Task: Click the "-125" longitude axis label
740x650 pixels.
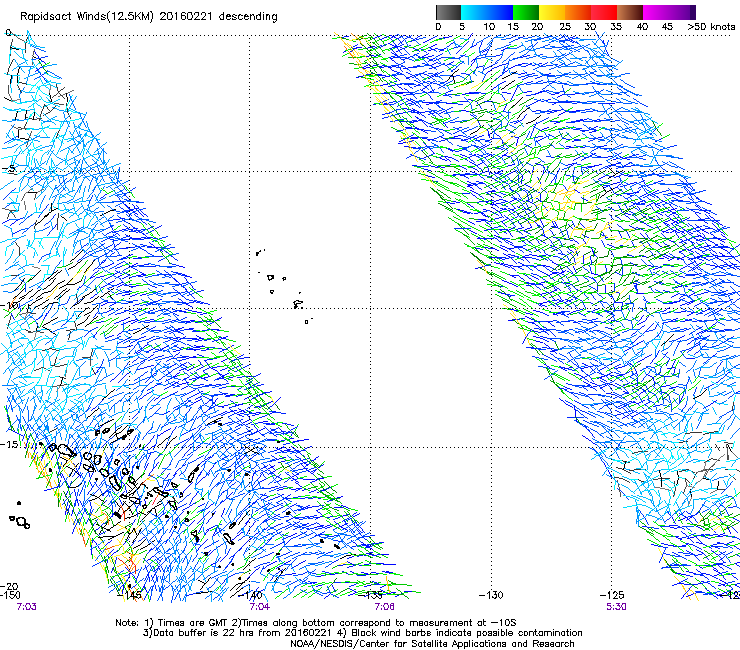Action: 612,595
